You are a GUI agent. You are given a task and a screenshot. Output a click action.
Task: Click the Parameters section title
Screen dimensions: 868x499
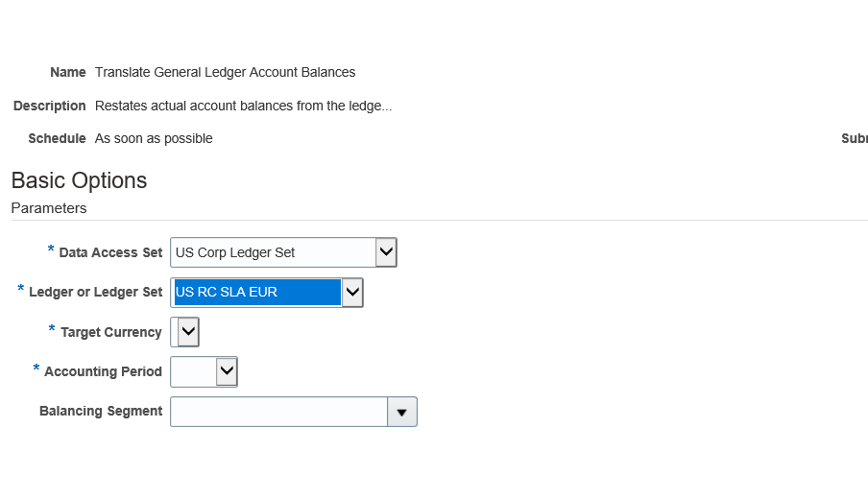49,208
